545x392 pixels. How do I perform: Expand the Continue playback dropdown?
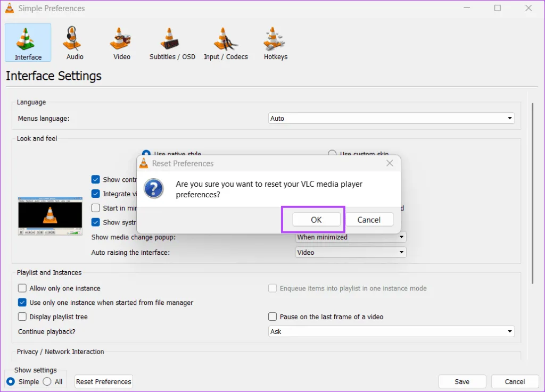point(391,331)
